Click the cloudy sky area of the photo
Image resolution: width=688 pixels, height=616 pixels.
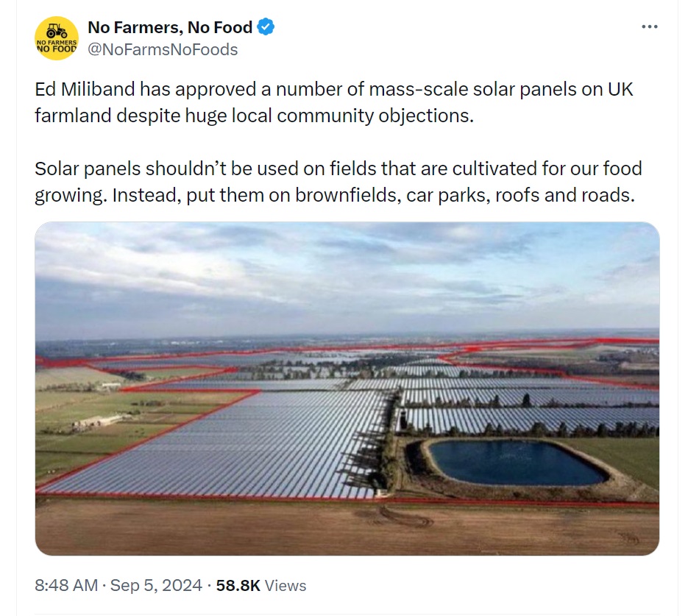[347, 277]
